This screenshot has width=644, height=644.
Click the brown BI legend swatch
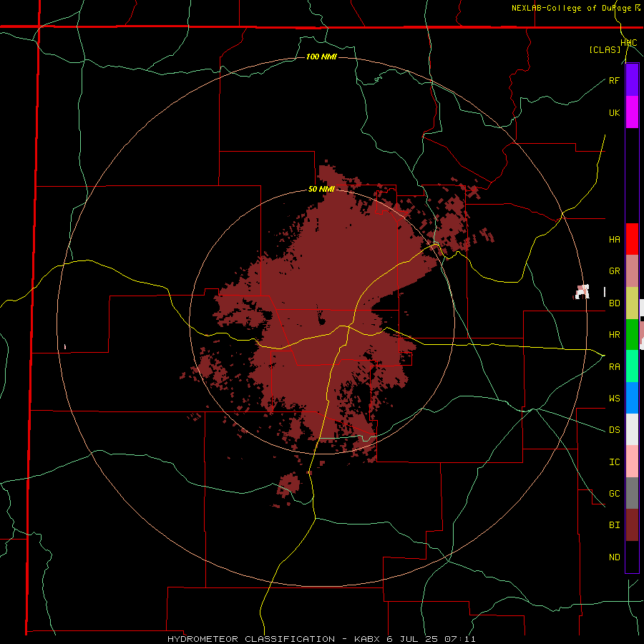point(632,525)
